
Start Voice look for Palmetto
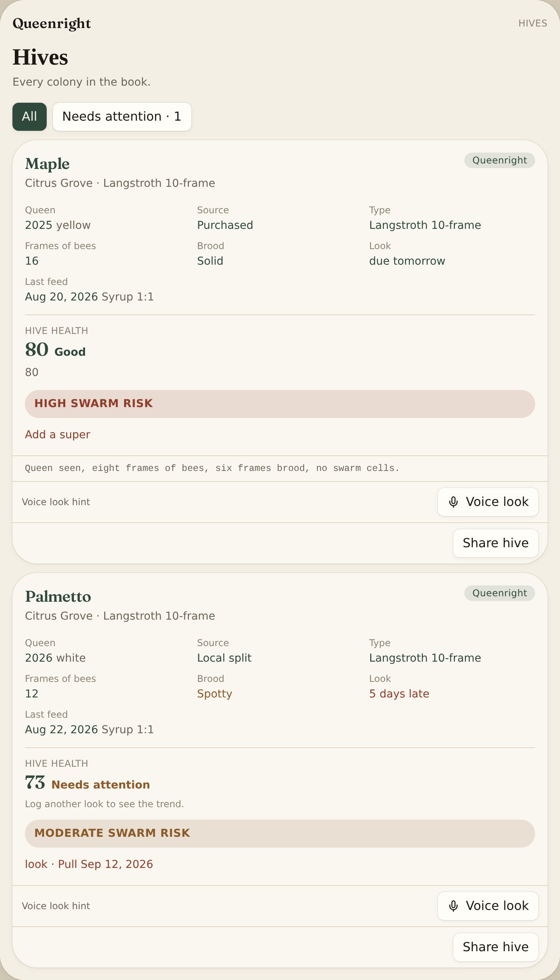[488, 906]
